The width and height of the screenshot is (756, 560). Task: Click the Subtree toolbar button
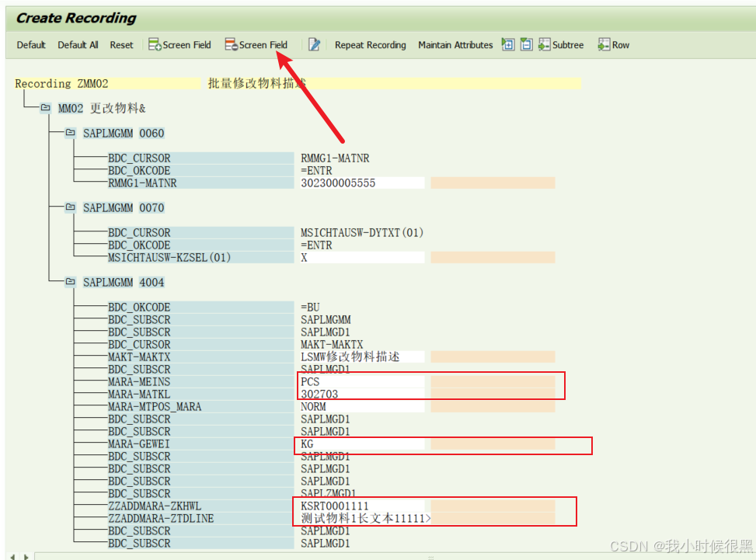(561, 45)
